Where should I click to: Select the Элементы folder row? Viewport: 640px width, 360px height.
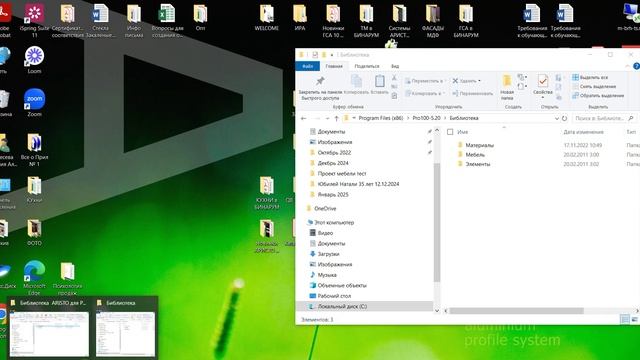pos(541,164)
